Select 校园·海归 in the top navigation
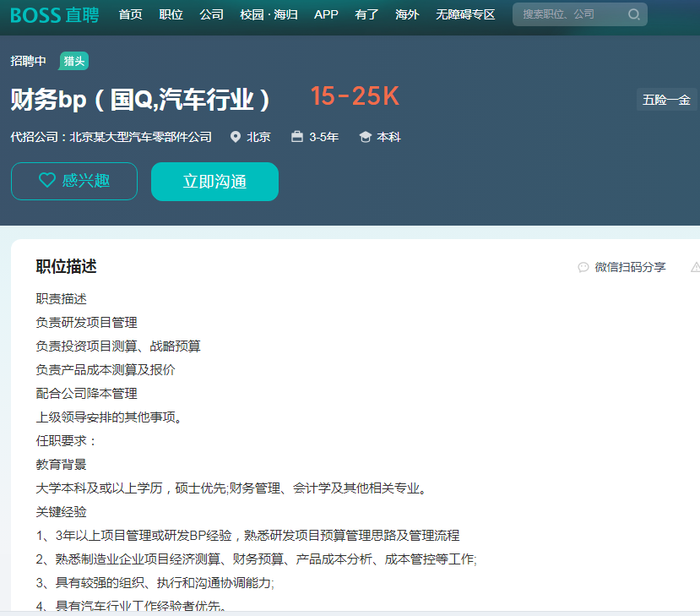Screen dimensions: 700x616 (263, 14)
